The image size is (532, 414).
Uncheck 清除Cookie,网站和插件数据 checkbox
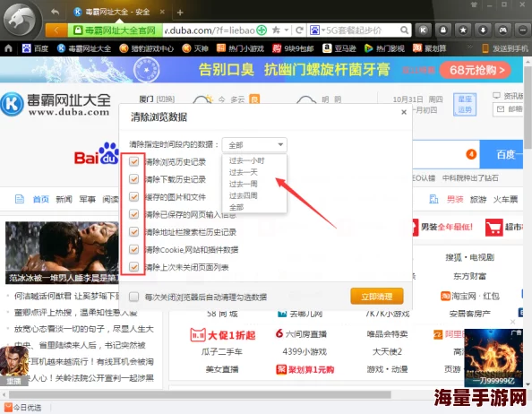134,249
